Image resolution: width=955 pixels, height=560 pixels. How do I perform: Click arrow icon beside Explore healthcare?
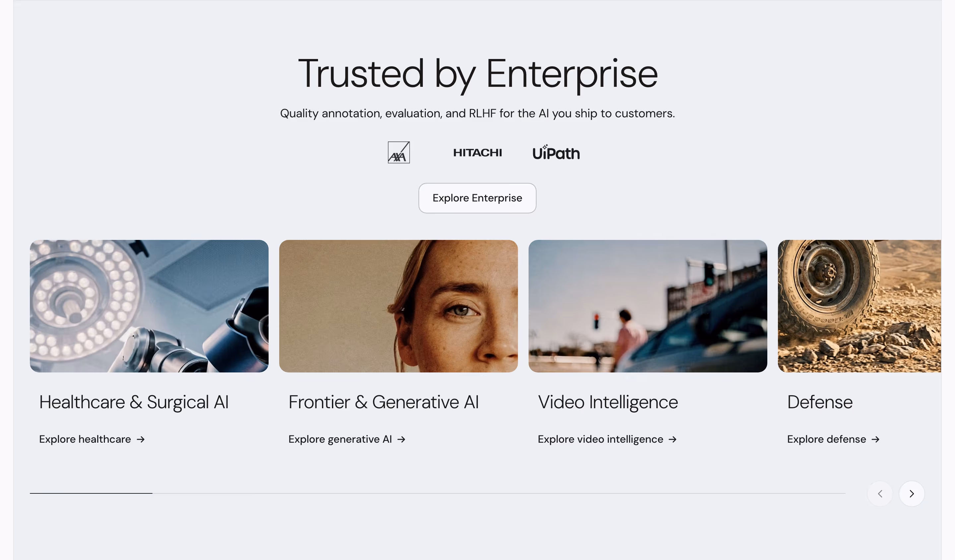point(141,439)
